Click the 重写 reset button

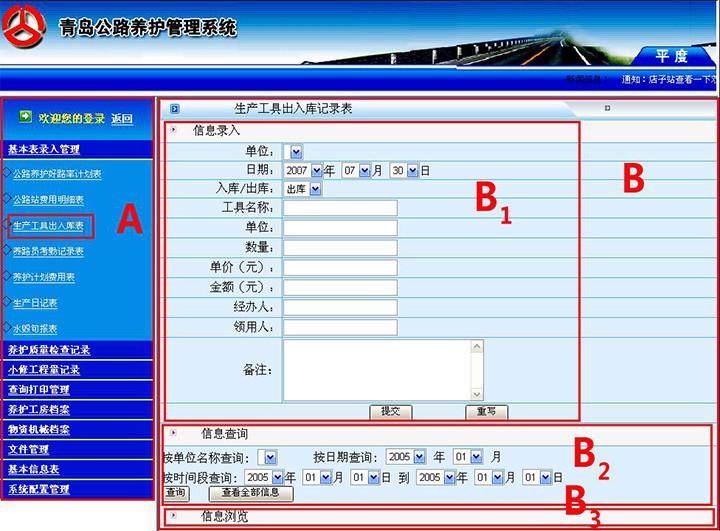[x=487, y=412]
